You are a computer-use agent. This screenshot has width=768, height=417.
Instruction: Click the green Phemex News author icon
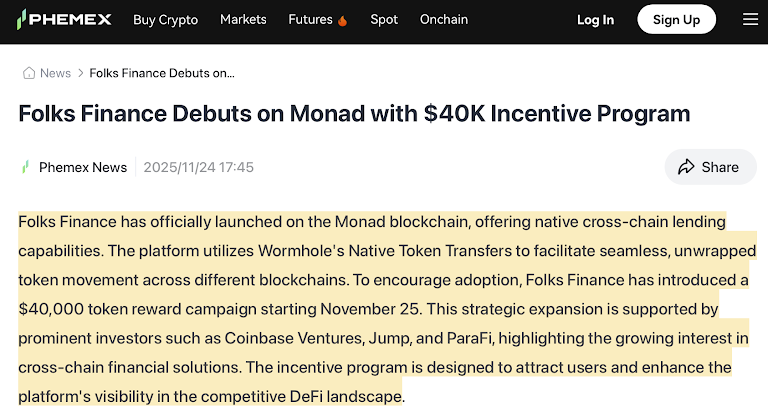click(x=26, y=167)
